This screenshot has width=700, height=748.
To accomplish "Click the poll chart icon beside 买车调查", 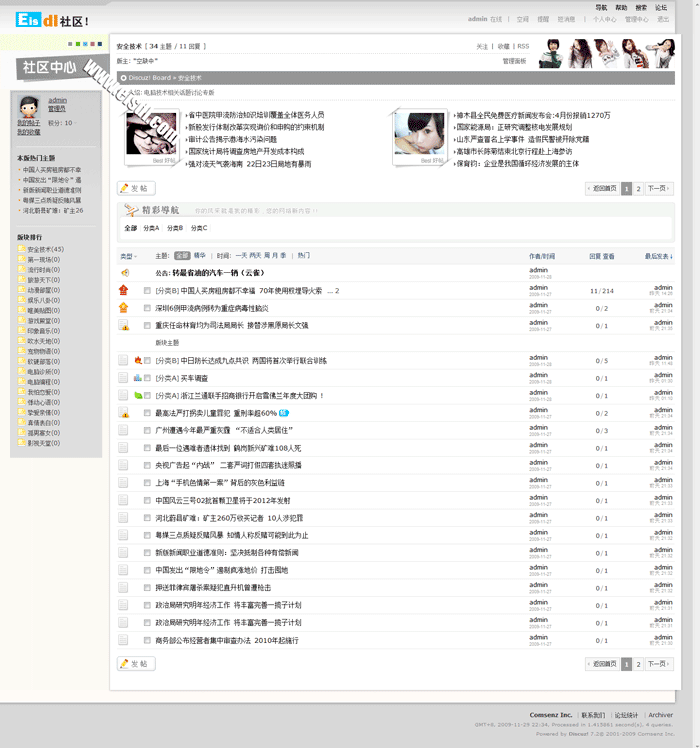I will (138, 378).
